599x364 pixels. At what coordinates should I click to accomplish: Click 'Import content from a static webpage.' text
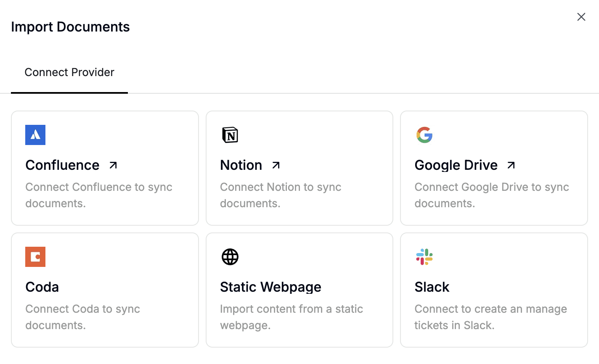(292, 317)
